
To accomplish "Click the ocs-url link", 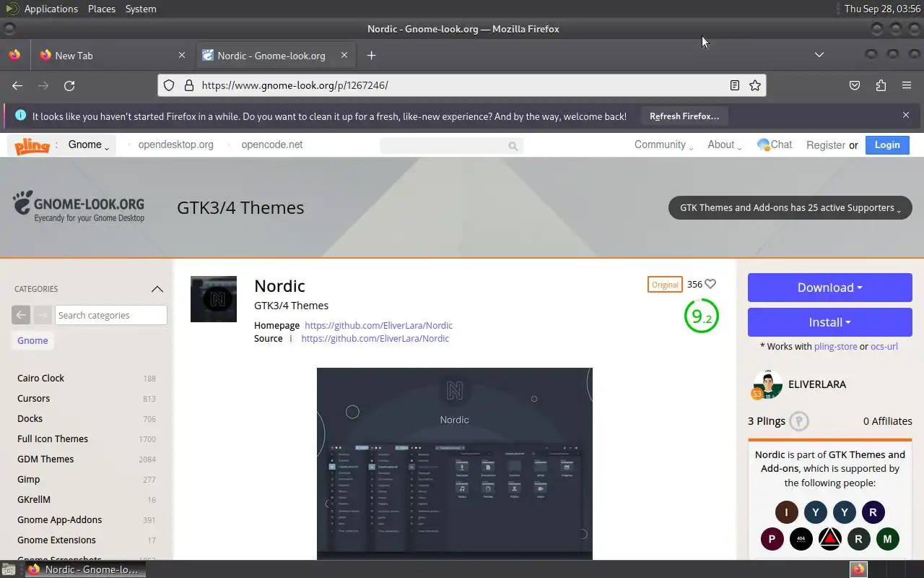I will click(x=884, y=346).
